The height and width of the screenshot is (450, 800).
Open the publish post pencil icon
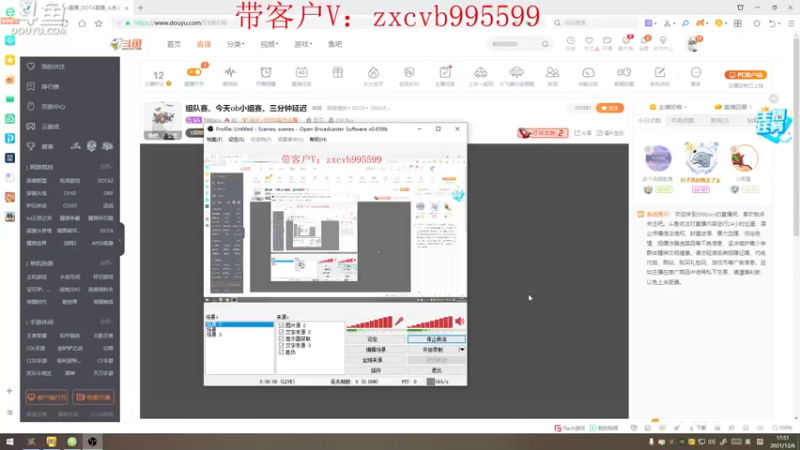(660, 72)
